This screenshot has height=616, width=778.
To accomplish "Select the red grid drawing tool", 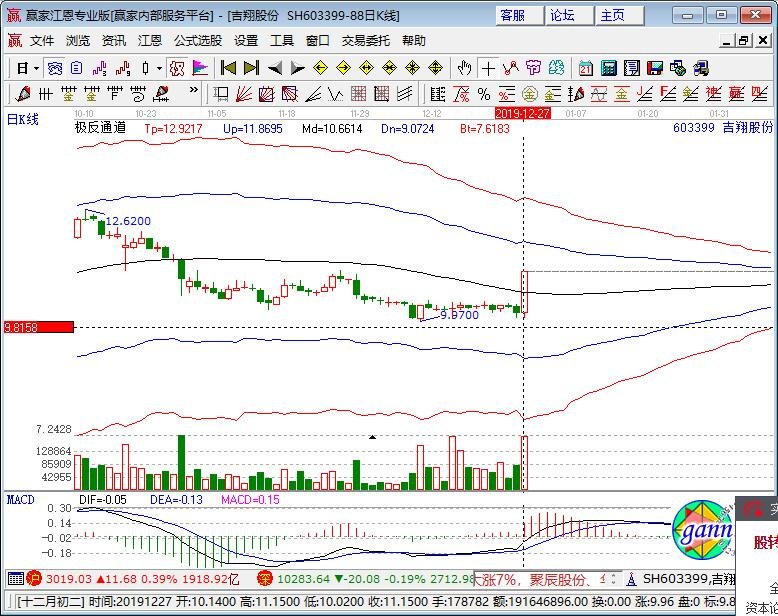I will (358, 94).
